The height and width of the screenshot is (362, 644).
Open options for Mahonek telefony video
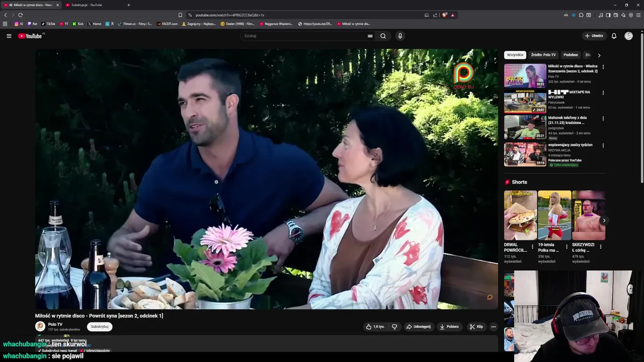point(603,119)
